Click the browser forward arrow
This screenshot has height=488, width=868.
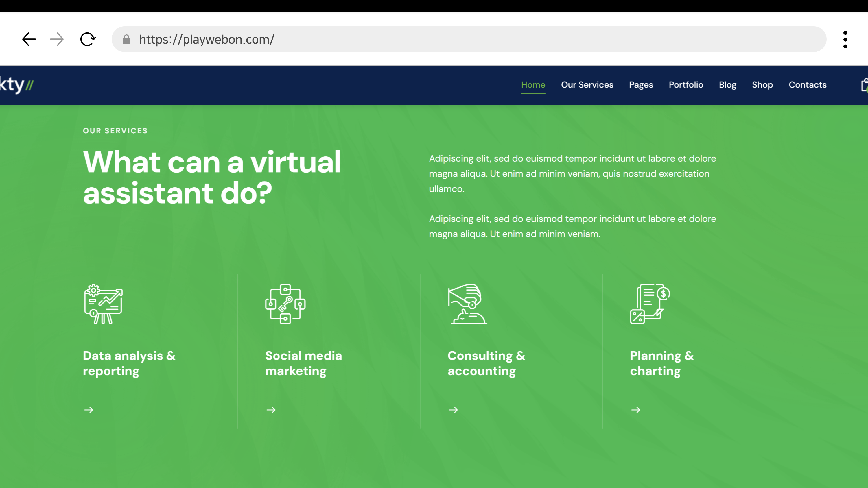(57, 39)
